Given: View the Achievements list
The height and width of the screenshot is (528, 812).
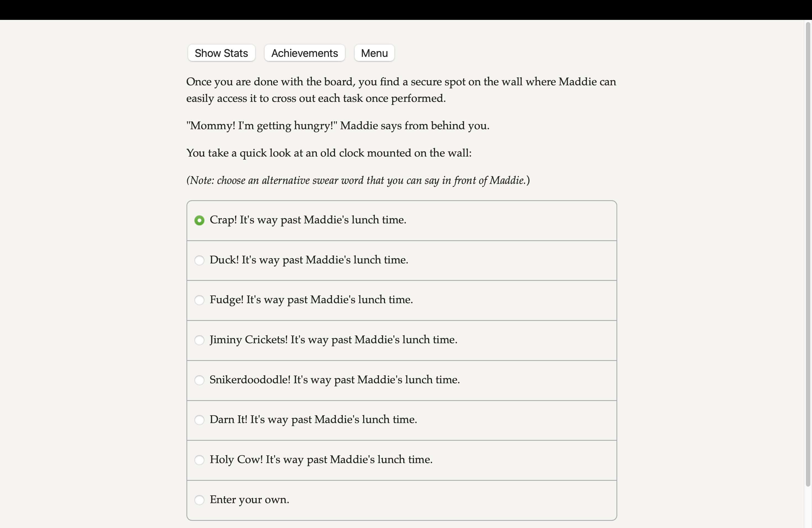Looking at the screenshot, I should pos(304,53).
